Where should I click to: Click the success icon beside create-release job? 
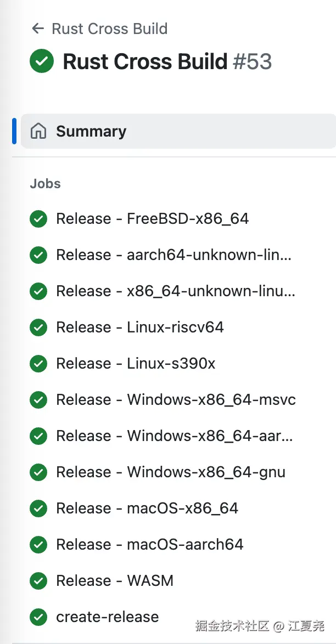38,617
